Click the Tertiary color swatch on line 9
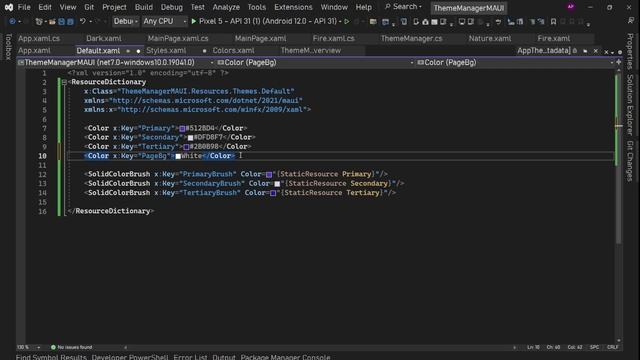The image size is (640, 360). click(186, 147)
